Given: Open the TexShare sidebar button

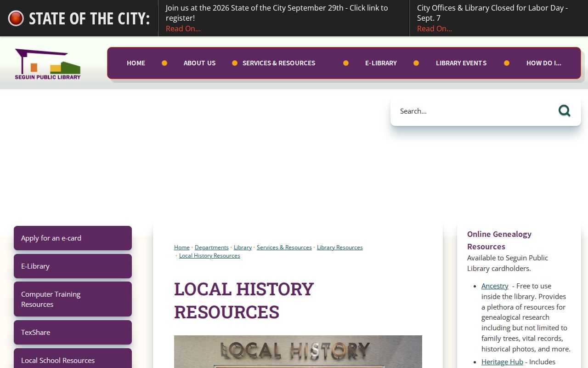Looking at the screenshot, I should 73,332.
